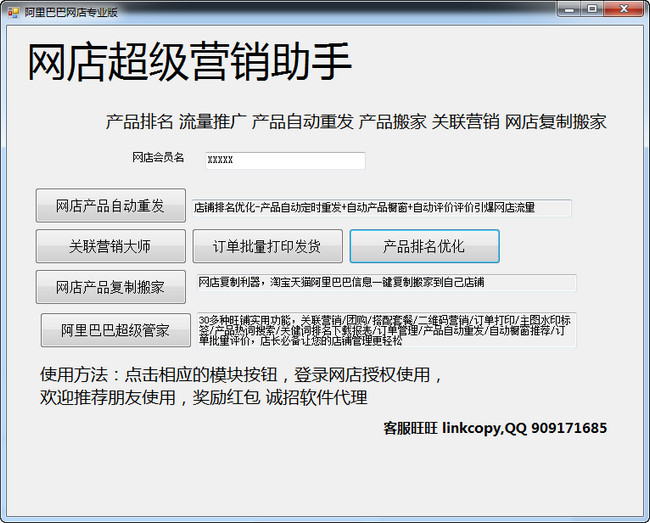Screen dimensions: 650x523
Task: Click the 网店复制利器 description text box
Action: coord(385,283)
